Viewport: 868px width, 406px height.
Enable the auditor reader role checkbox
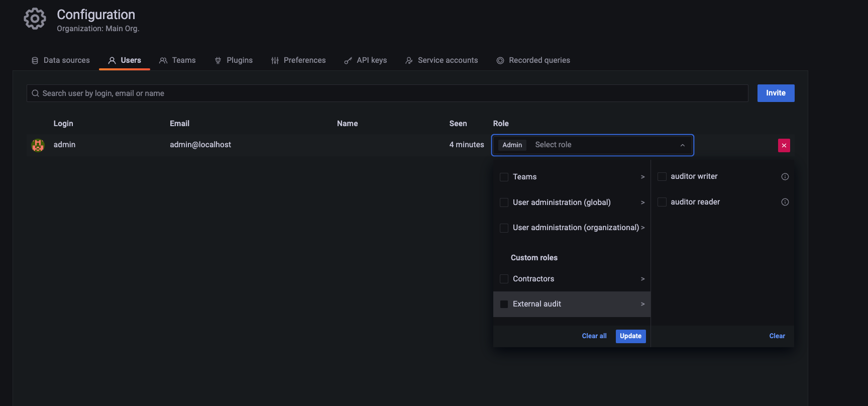[x=662, y=202]
